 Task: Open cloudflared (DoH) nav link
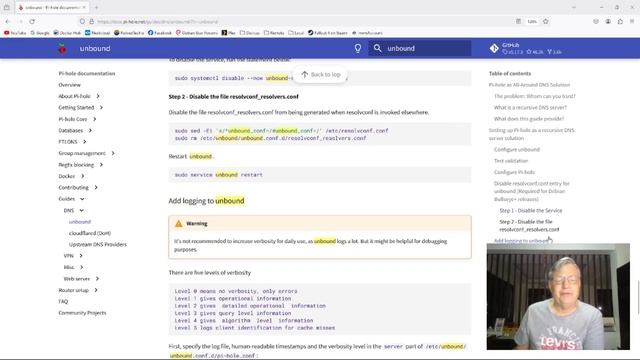[90, 233]
